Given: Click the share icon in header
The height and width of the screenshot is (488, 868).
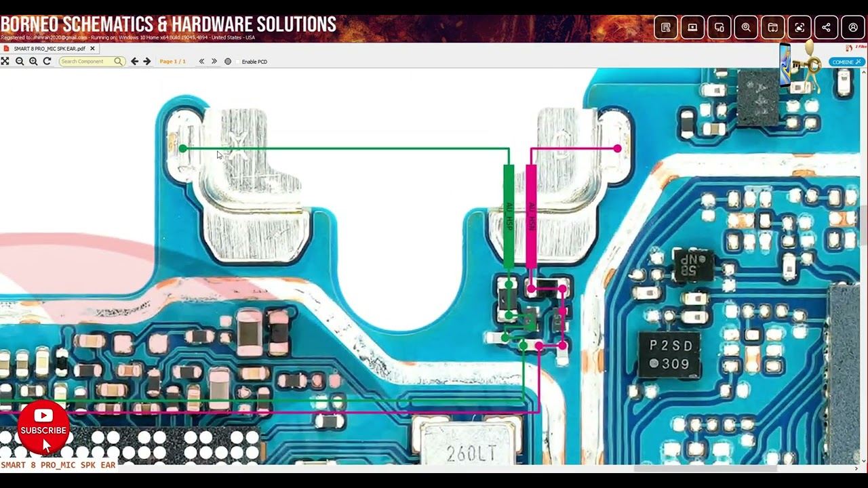Looking at the screenshot, I should [x=826, y=28].
